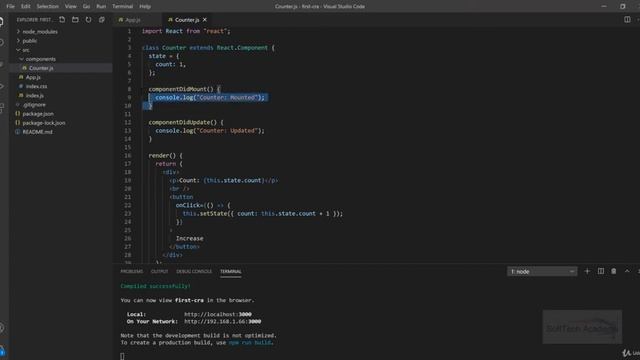Maximize the panel with the up chevron
640x360 pixels.
click(627, 271)
